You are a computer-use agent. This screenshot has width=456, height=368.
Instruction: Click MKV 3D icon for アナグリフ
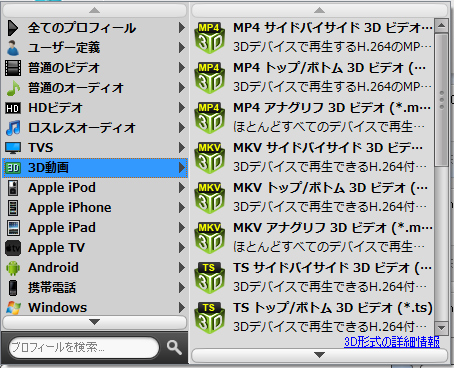[x=209, y=238]
